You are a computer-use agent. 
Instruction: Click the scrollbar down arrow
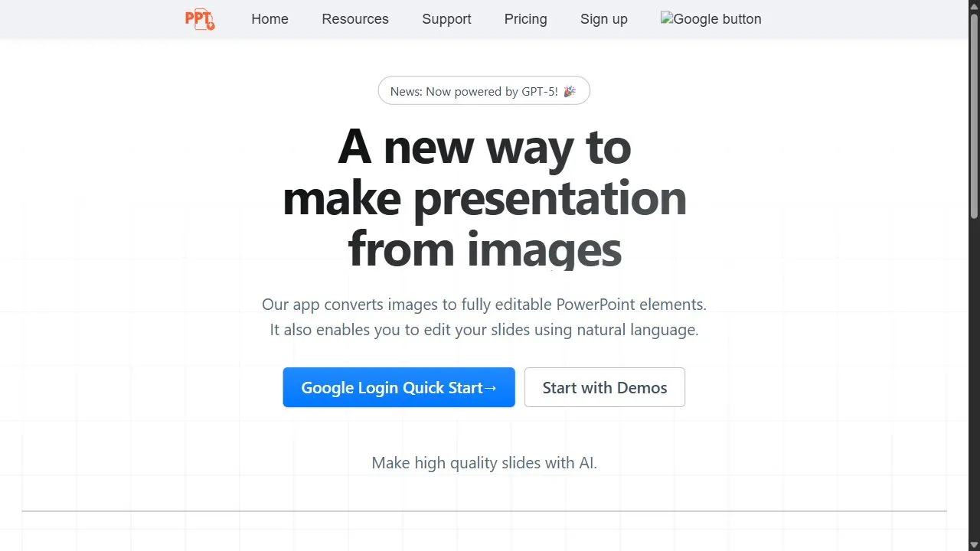tap(974, 545)
